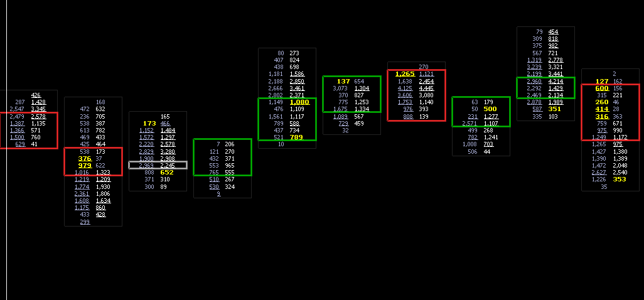Click the 1,806 ask value
This screenshot has height=300, width=644.
pos(103,194)
